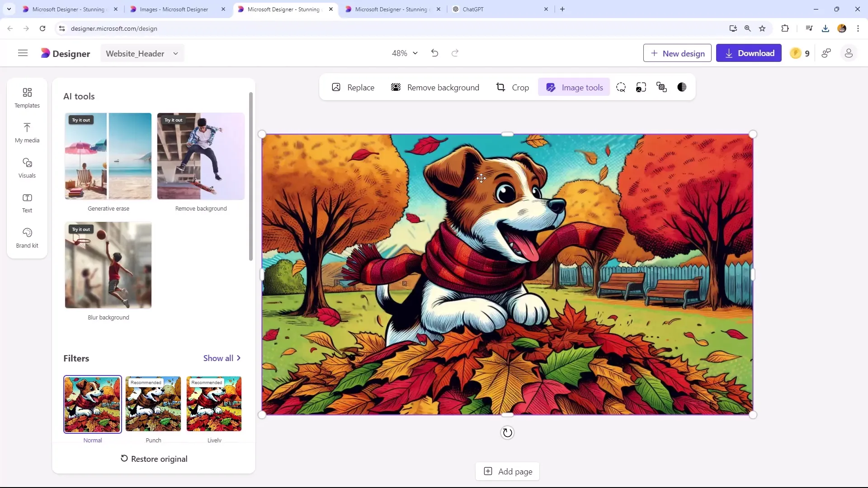
Task: Open the tab search dropdown arrow
Action: click(9, 9)
